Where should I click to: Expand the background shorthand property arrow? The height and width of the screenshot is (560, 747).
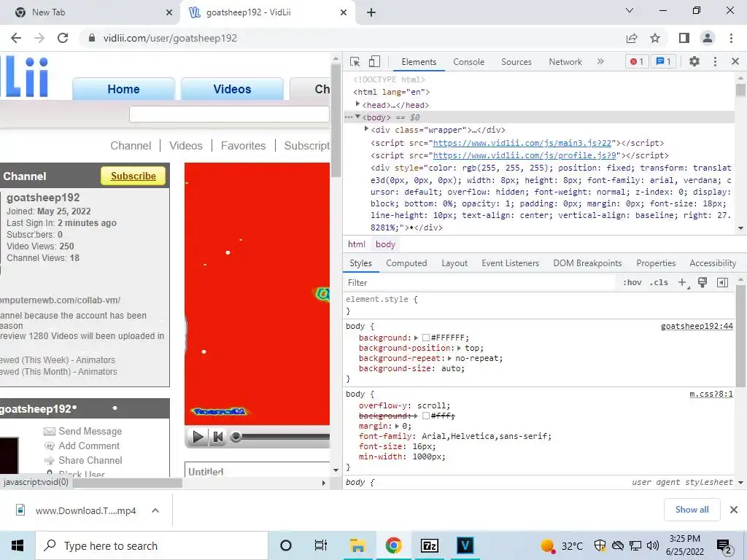click(416, 338)
